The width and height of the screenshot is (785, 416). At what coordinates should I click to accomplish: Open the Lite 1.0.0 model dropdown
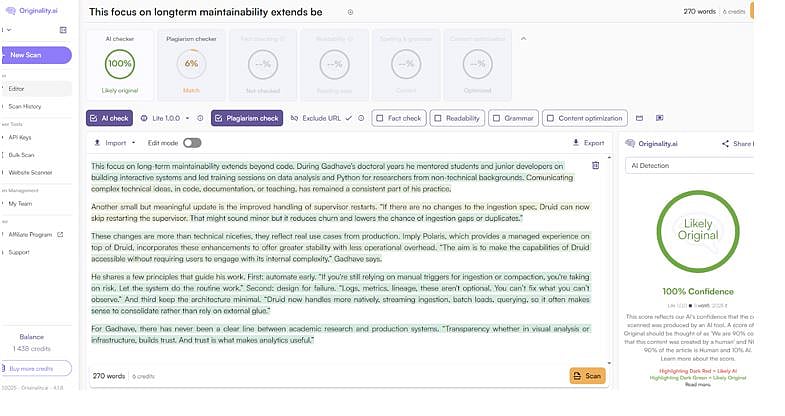pos(171,118)
